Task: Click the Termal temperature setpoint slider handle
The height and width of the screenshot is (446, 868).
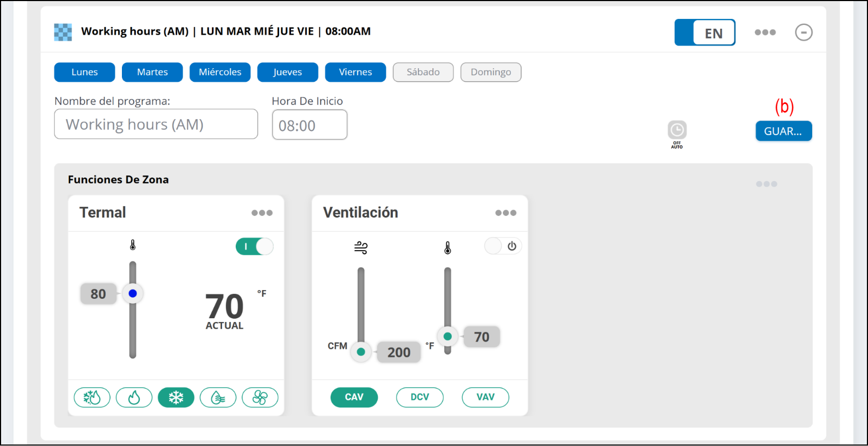Action: pyautogui.click(x=133, y=293)
